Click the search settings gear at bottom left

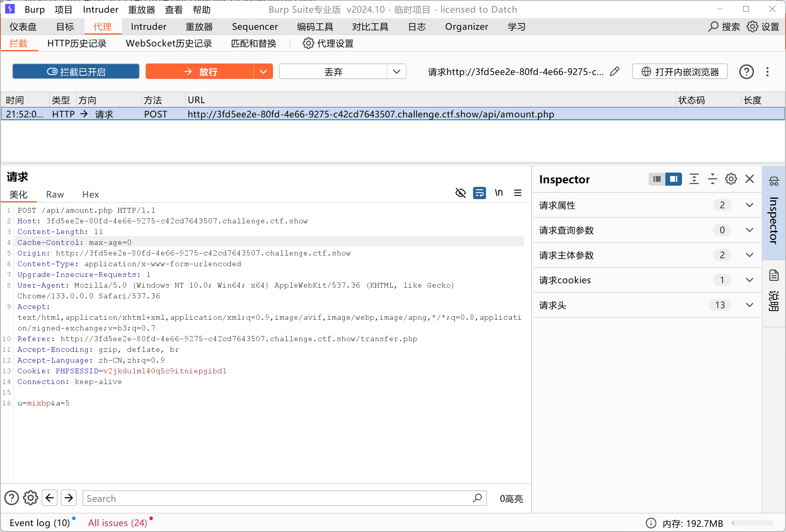(x=31, y=498)
